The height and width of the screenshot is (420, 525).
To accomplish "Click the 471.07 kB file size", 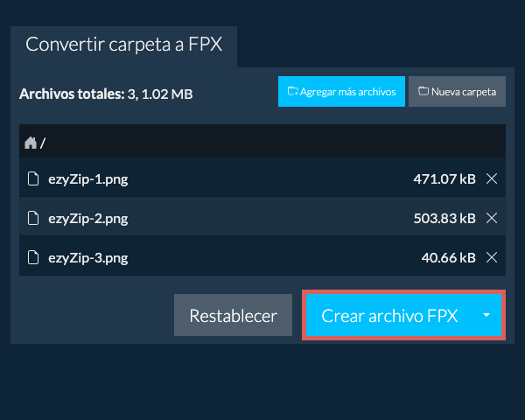I will pos(444,178).
